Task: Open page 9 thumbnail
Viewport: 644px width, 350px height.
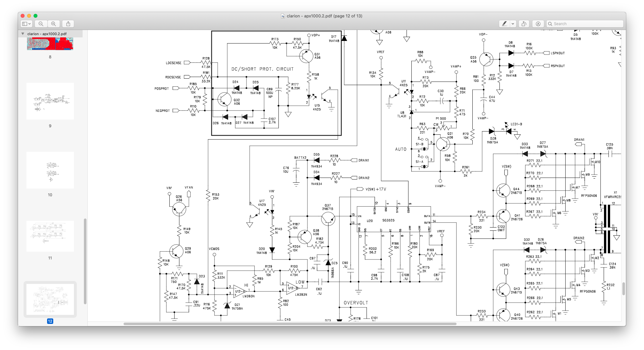Action: 50,101
